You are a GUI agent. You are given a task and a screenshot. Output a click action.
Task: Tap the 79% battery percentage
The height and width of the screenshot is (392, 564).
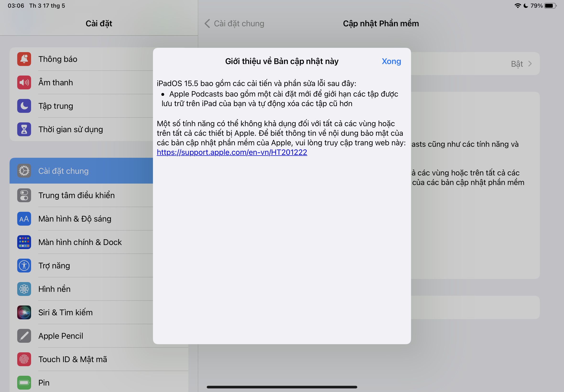[537, 6]
